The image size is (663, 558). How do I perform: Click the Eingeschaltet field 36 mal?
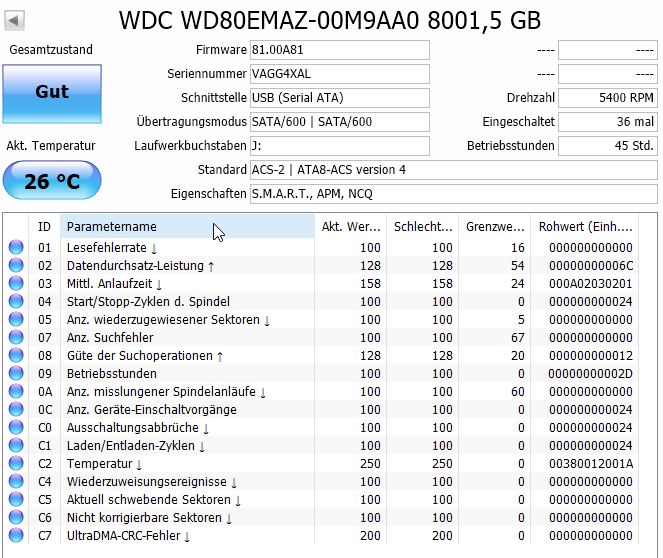pyautogui.click(x=608, y=122)
